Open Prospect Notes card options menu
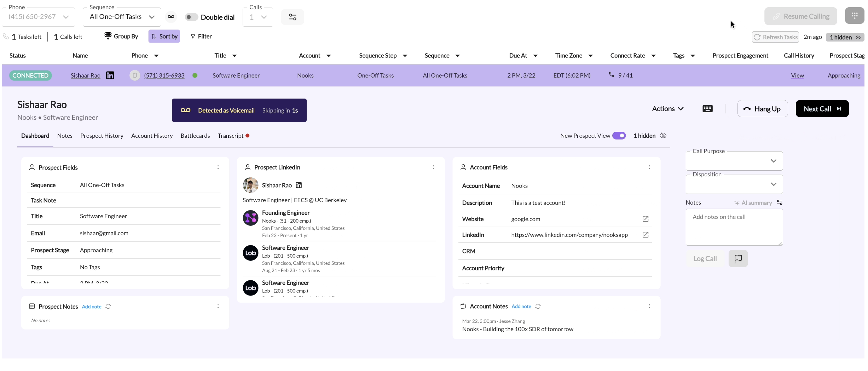The width and height of the screenshot is (868, 371). coord(218,306)
